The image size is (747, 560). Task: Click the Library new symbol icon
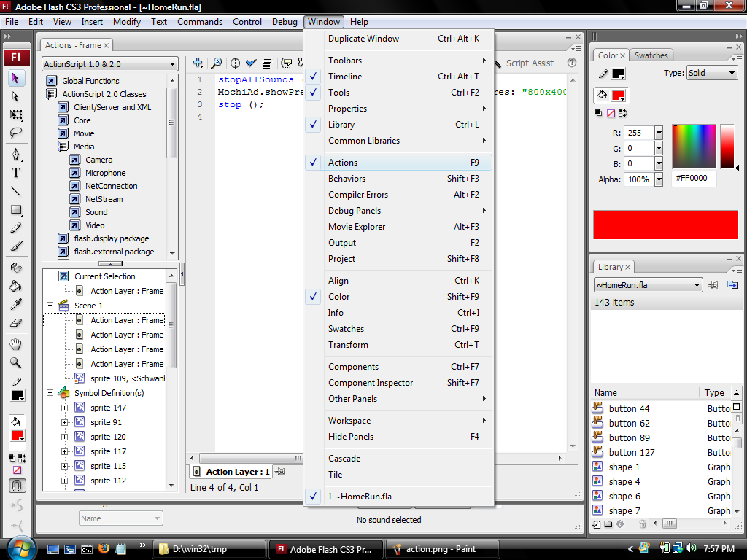597,524
